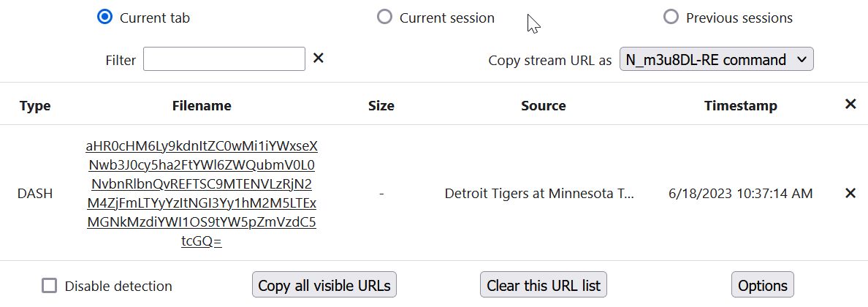This screenshot has height=307, width=868.
Task: Select the Current session radio button
Action: tap(384, 18)
